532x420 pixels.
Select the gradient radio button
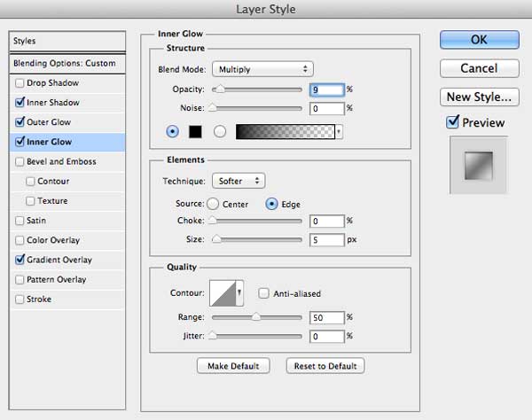220,131
